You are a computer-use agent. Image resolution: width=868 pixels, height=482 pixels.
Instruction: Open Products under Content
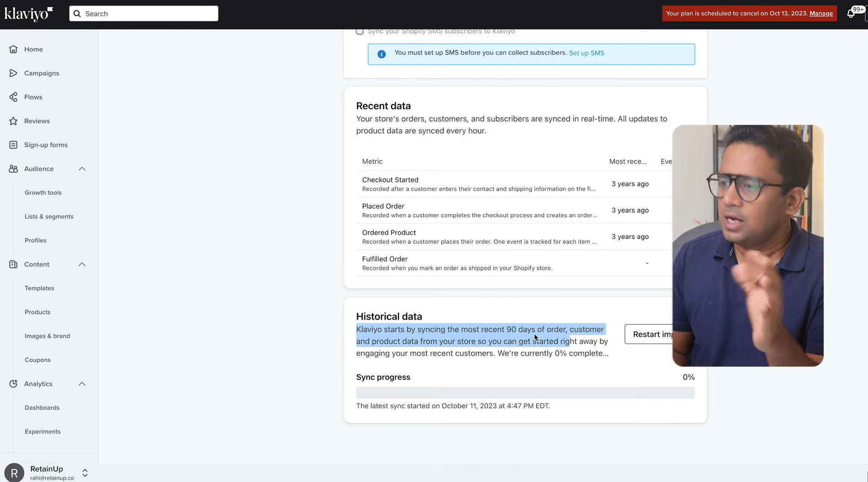pyautogui.click(x=38, y=312)
